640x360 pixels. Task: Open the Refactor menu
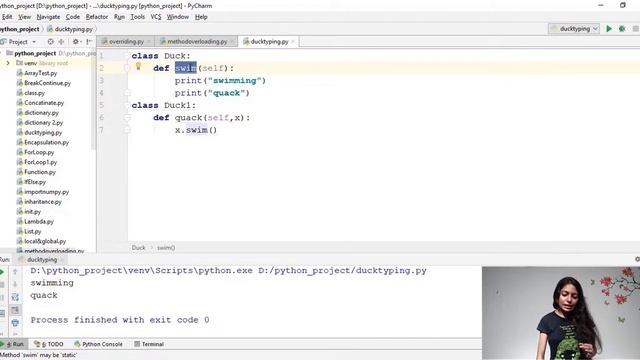[x=97, y=17]
